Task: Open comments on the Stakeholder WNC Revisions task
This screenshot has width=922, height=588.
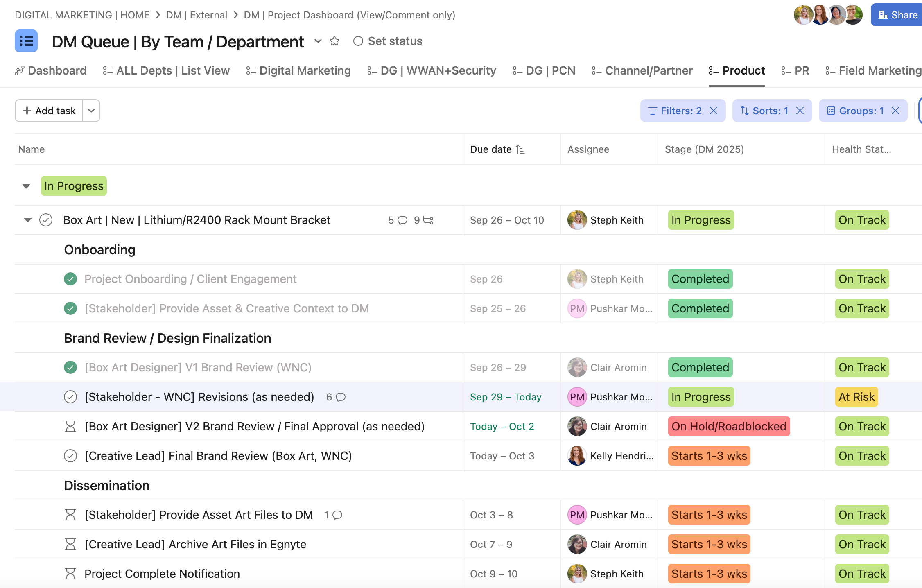Action: tap(340, 397)
